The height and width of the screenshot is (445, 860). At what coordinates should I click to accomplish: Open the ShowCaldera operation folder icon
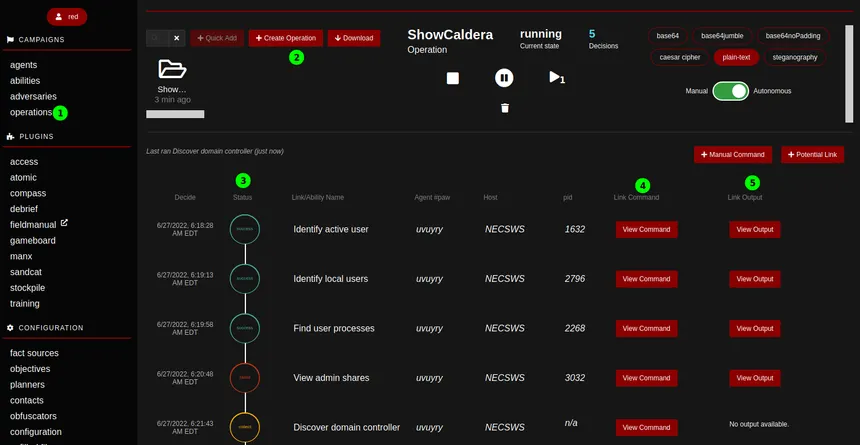pyautogui.click(x=172, y=70)
